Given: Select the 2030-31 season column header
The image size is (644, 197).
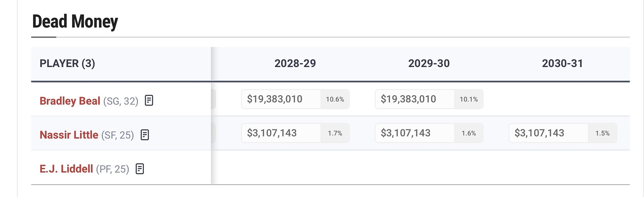Looking at the screenshot, I should tap(562, 63).
